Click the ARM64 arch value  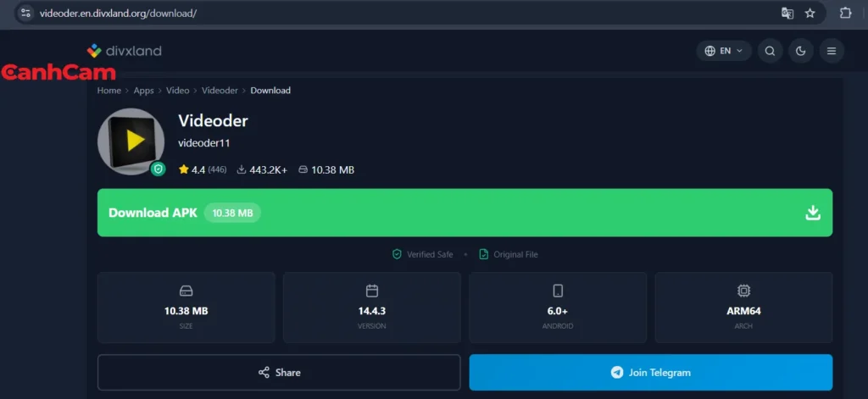(x=743, y=311)
